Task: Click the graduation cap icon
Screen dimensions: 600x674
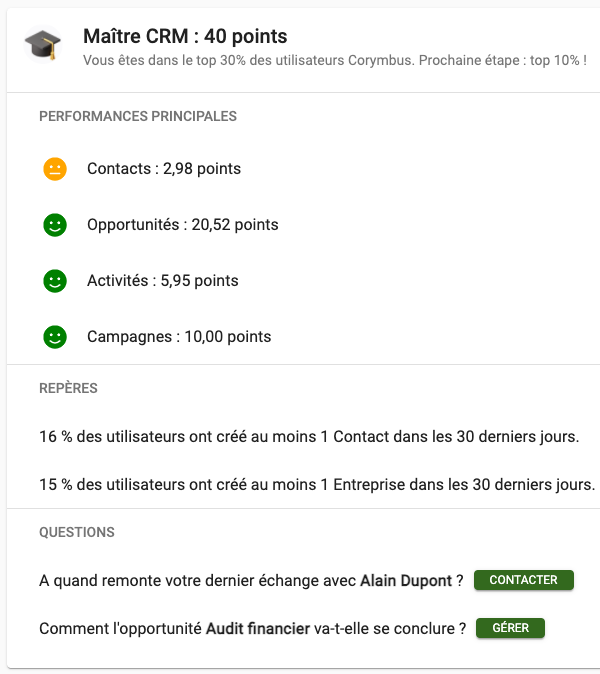Action: tap(42, 45)
